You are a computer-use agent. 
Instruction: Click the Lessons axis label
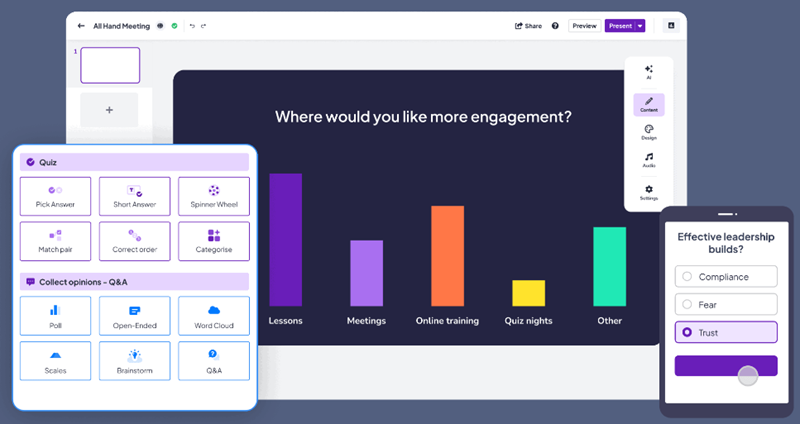[286, 321]
